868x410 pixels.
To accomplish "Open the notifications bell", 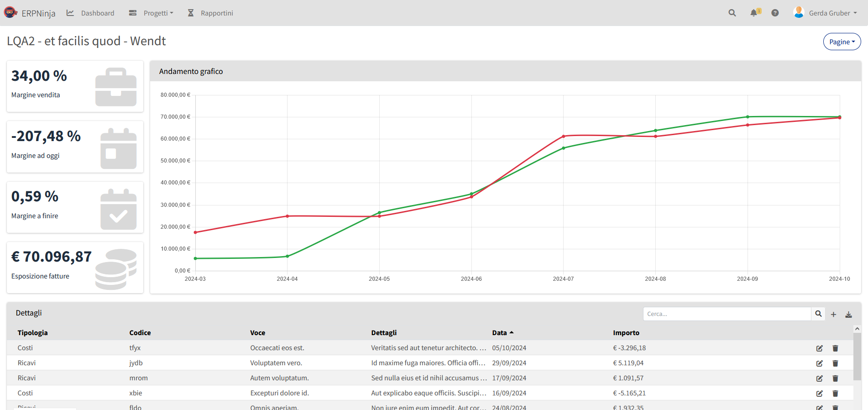I will pyautogui.click(x=754, y=13).
